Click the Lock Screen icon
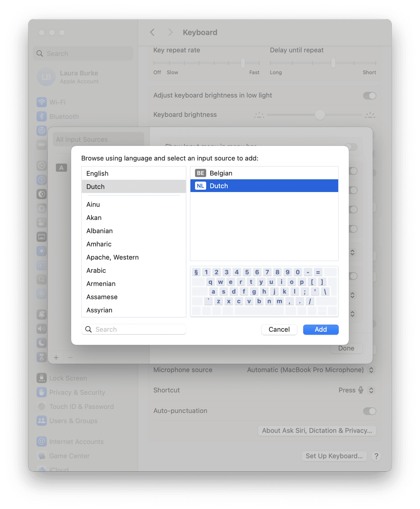Viewport: 420px width, 509px height. tap(41, 378)
